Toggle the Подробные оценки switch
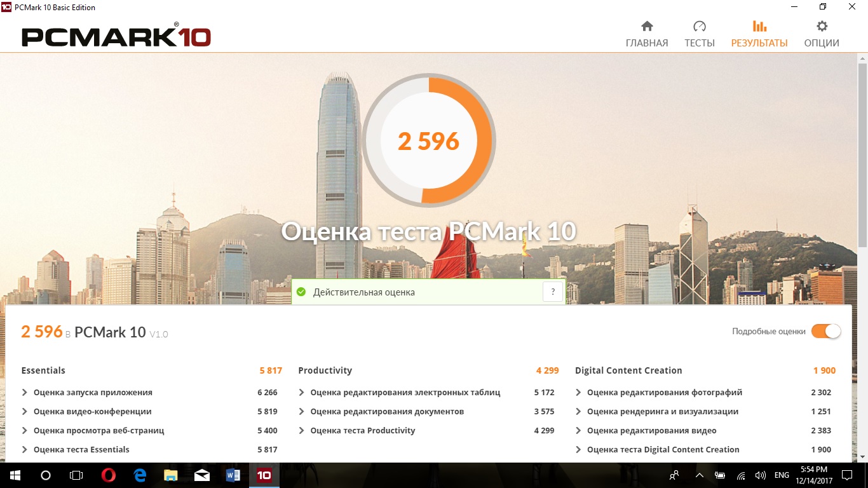 click(825, 331)
